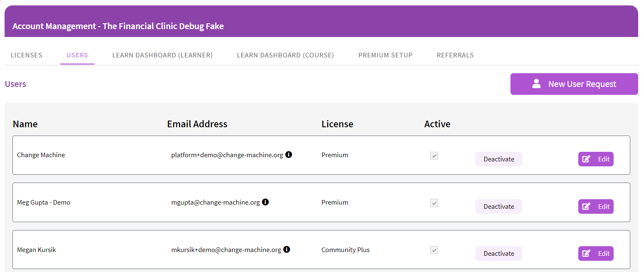
Task: Click pencil edit icon in Meg Gupta row
Action: tap(586, 206)
